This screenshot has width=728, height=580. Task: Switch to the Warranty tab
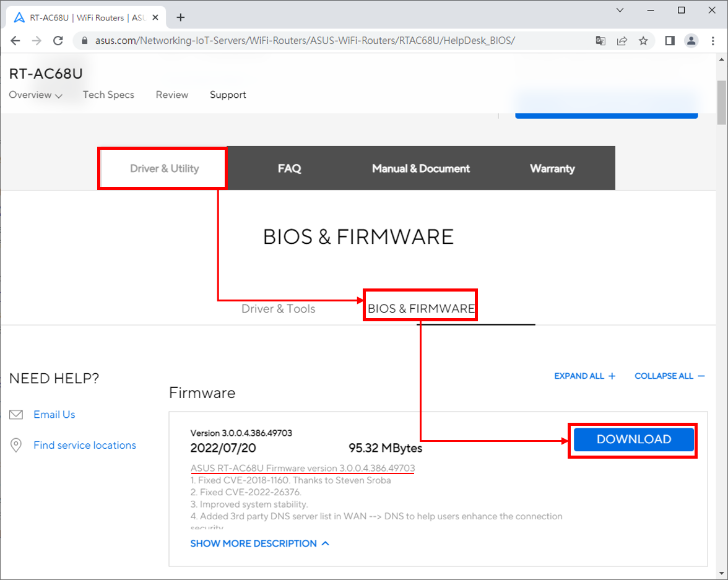point(552,168)
